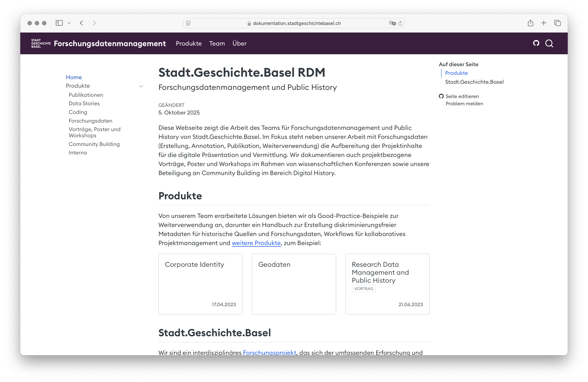Open the Data Stories sidebar entry
Viewport: 588px width, 382px height.
[84, 103]
